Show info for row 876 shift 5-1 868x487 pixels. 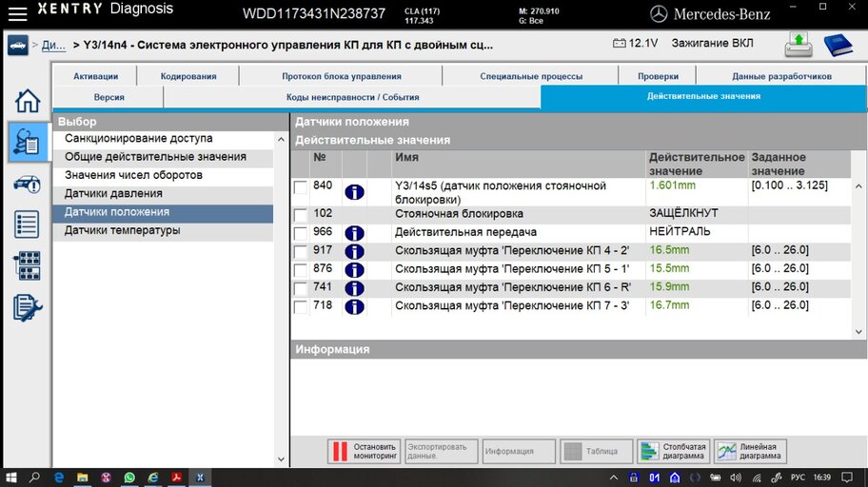click(x=354, y=269)
